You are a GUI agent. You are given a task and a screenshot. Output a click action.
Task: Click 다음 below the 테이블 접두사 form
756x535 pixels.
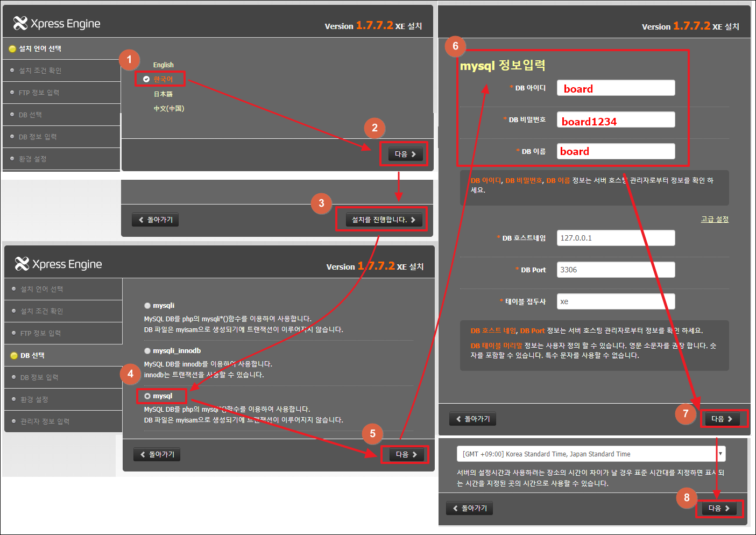point(722,419)
